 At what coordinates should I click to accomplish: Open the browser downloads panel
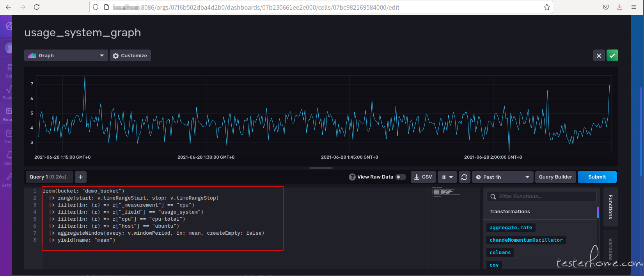pyautogui.click(x=619, y=7)
